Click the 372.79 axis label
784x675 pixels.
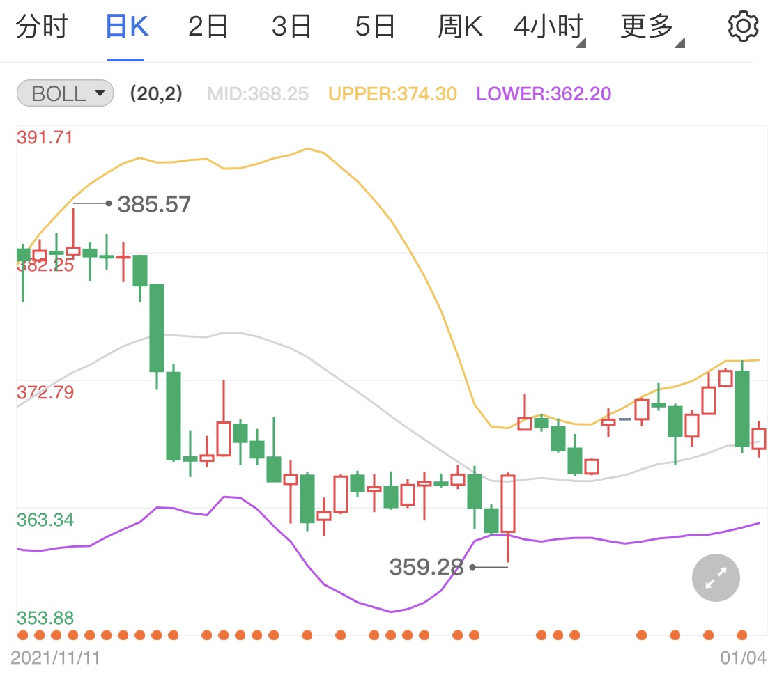coord(45,392)
